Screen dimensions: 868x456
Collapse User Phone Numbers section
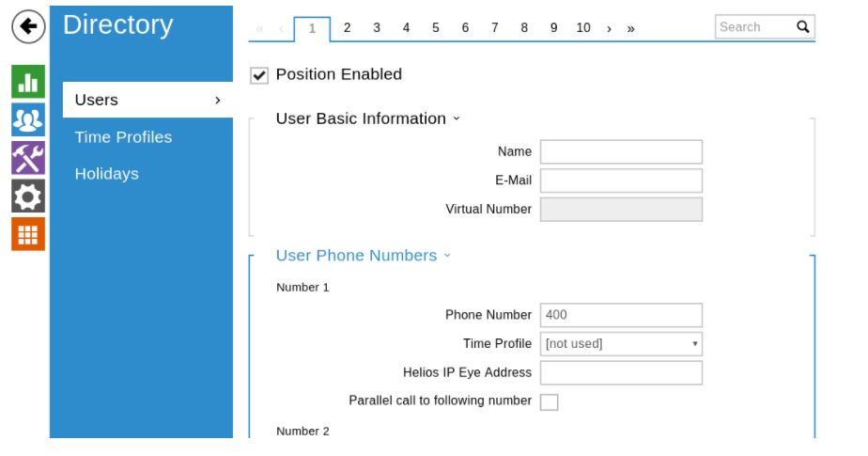[447, 256]
